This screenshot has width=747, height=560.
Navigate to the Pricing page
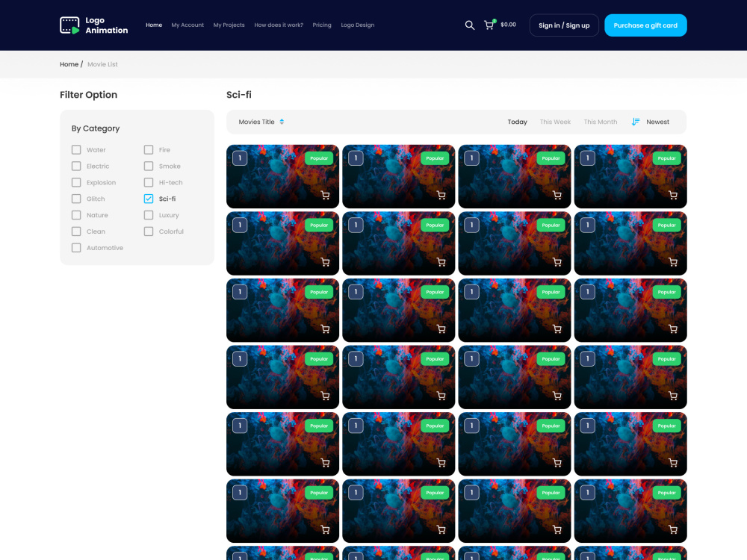coord(322,25)
